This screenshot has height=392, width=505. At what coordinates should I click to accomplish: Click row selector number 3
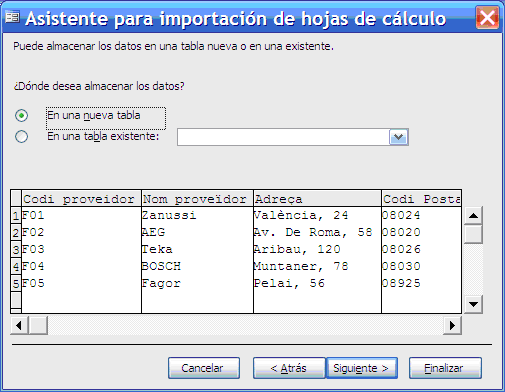[x=16, y=250]
